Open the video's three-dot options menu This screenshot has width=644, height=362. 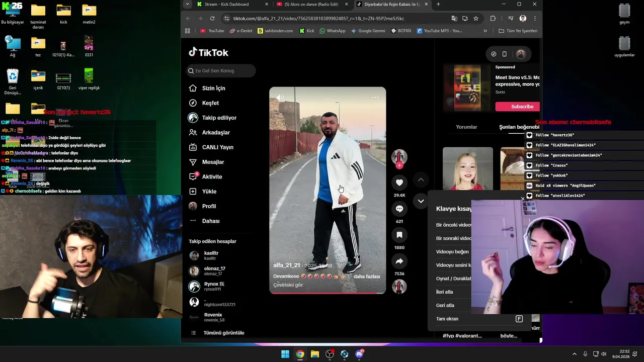[375, 98]
